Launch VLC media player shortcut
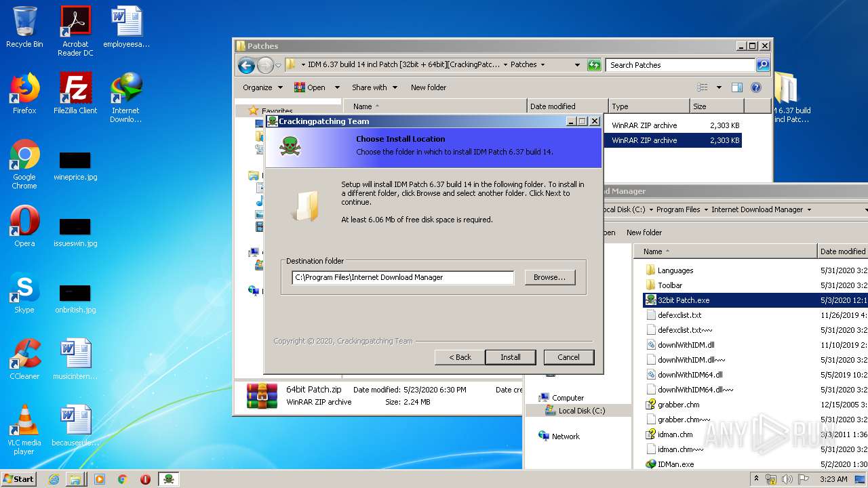The height and width of the screenshot is (488, 868). (x=24, y=430)
